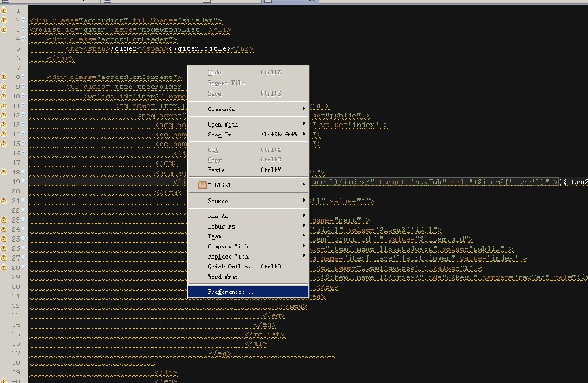
Task: Click the greyed Save menu entry
Action: [249, 93]
